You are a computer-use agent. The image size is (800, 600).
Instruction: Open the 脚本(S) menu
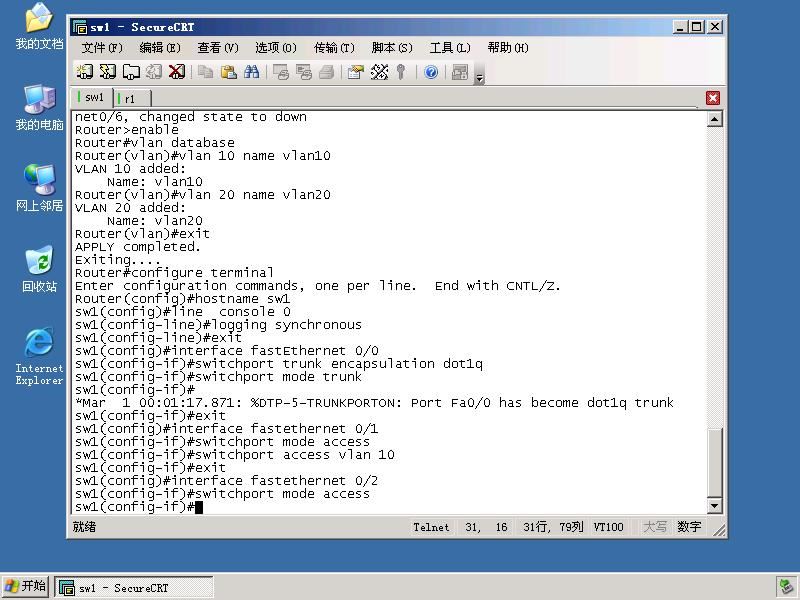pyautogui.click(x=392, y=48)
